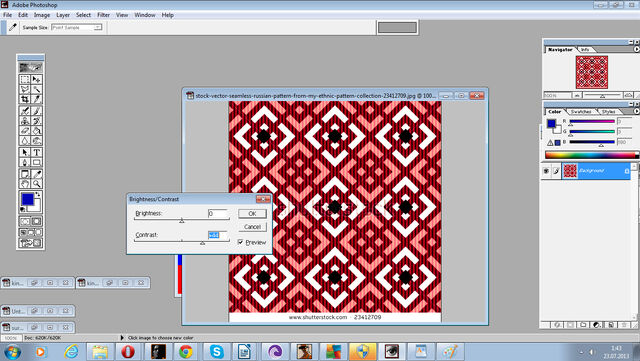Select the Type tool
This screenshot has width=640, height=361.
[36, 152]
